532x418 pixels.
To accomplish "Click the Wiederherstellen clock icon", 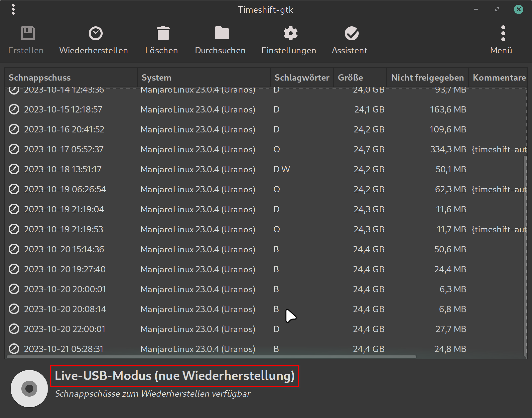I will pyautogui.click(x=95, y=33).
